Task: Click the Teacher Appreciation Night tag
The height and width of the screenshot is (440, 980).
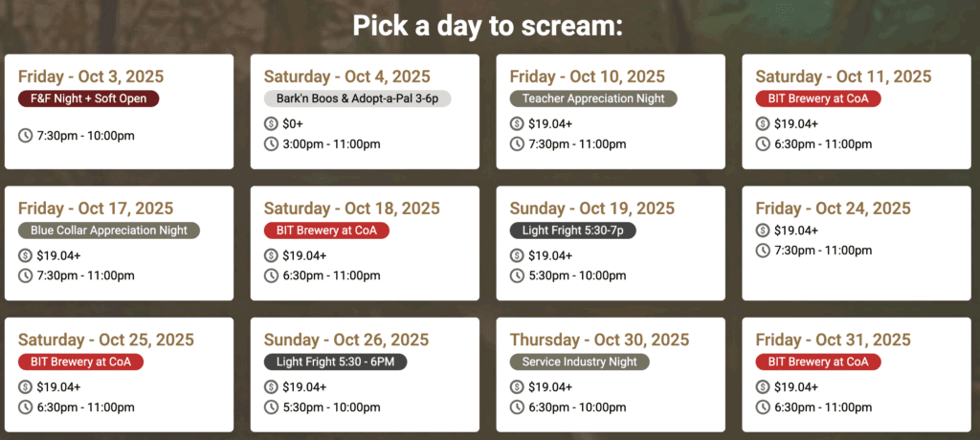Action: [593, 99]
